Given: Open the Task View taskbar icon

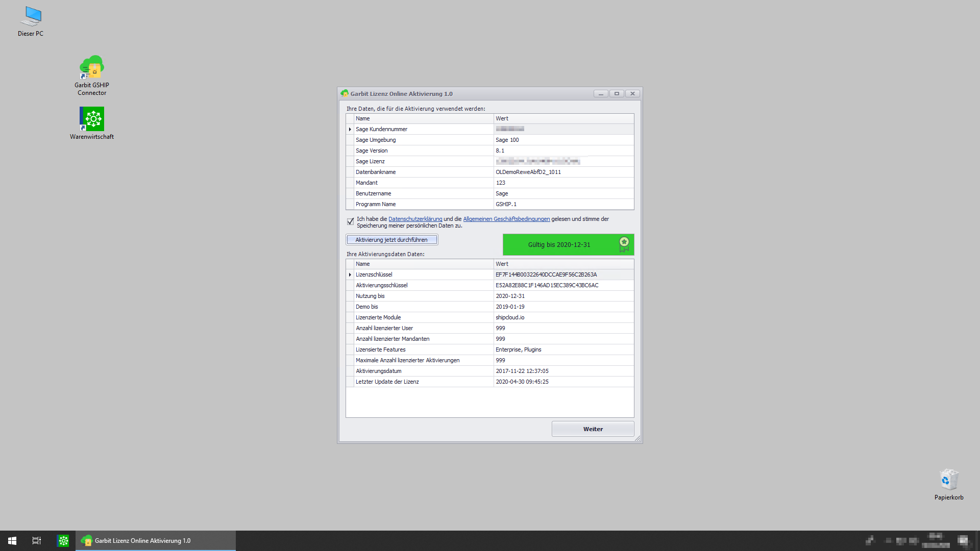Looking at the screenshot, I should 37,541.
